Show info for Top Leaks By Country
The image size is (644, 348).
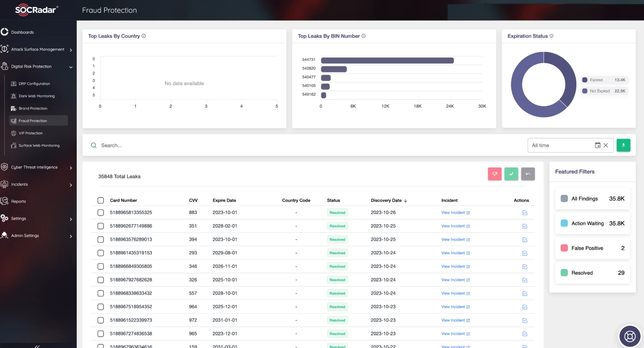point(144,36)
